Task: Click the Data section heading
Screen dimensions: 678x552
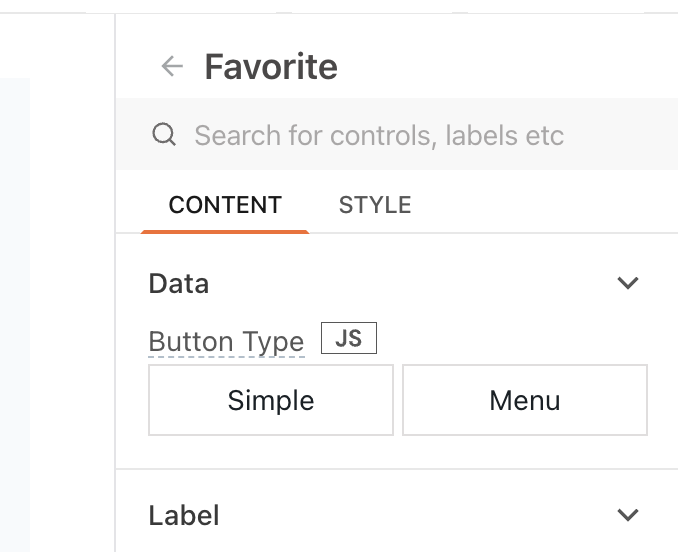Action: (x=179, y=284)
